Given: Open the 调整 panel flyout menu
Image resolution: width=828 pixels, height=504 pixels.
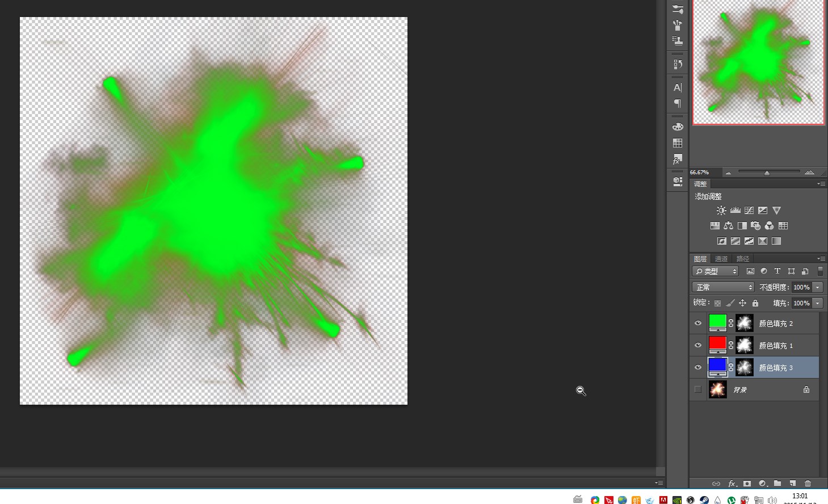Looking at the screenshot, I should [x=821, y=184].
